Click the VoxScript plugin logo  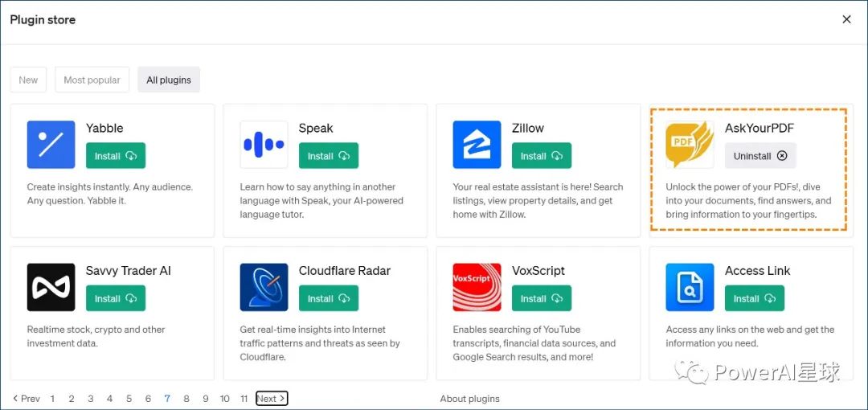(x=477, y=287)
